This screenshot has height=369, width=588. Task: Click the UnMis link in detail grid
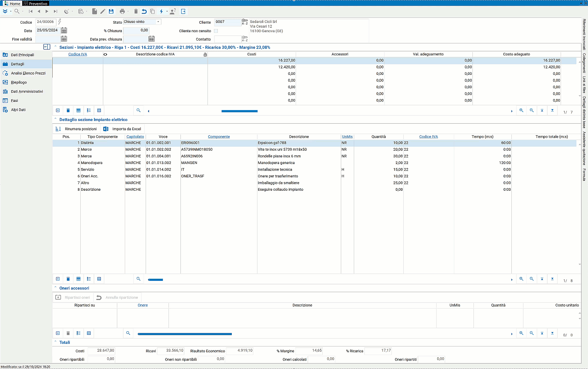[x=347, y=137]
